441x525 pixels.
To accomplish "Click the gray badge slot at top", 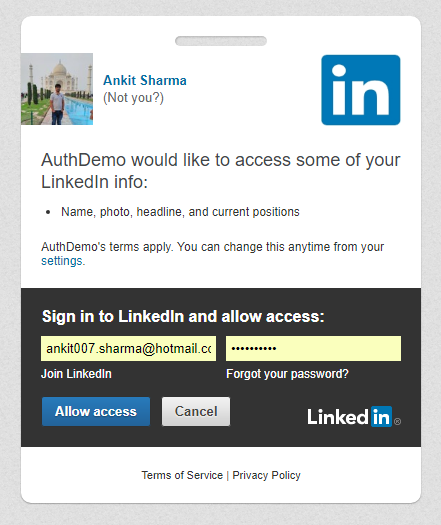I will 221,41.
